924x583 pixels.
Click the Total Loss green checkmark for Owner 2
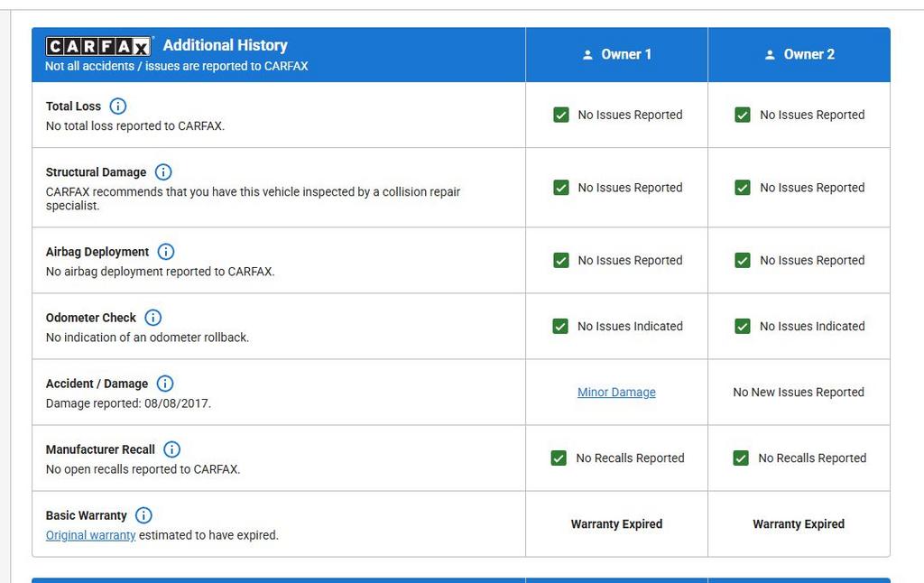[743, 115]
